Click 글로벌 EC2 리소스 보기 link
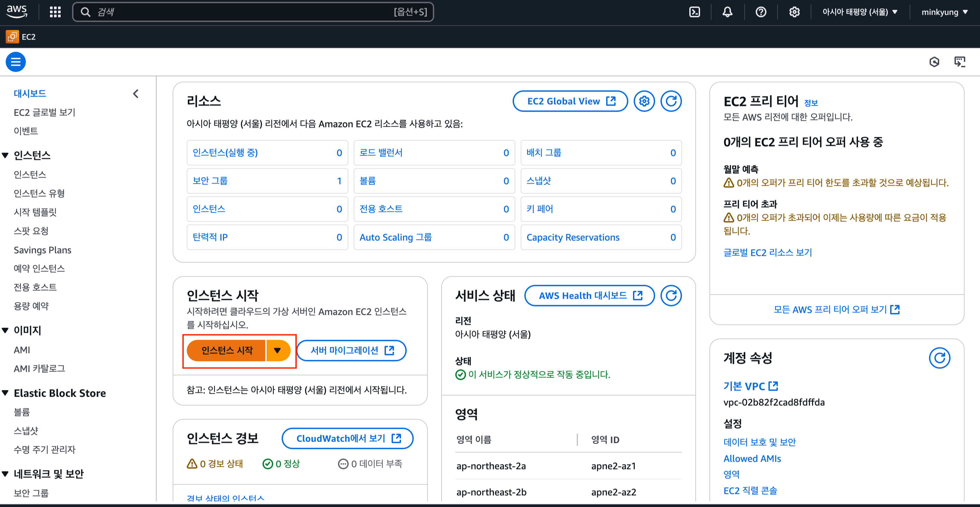 [768, 252]
